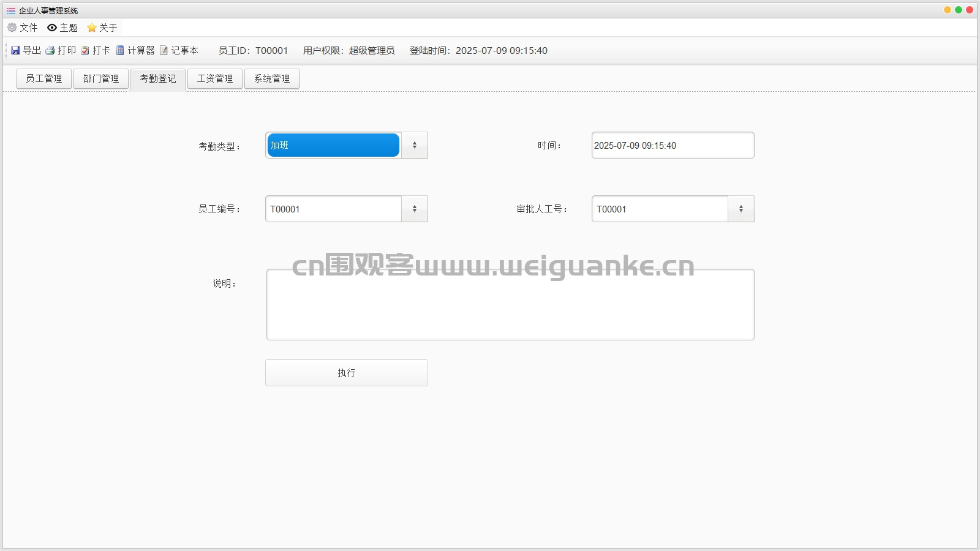Image resolution: width=980 pixels, height=551 pixels.
Task: Switch to the 员工管理 tab
Action: point(44,78)
